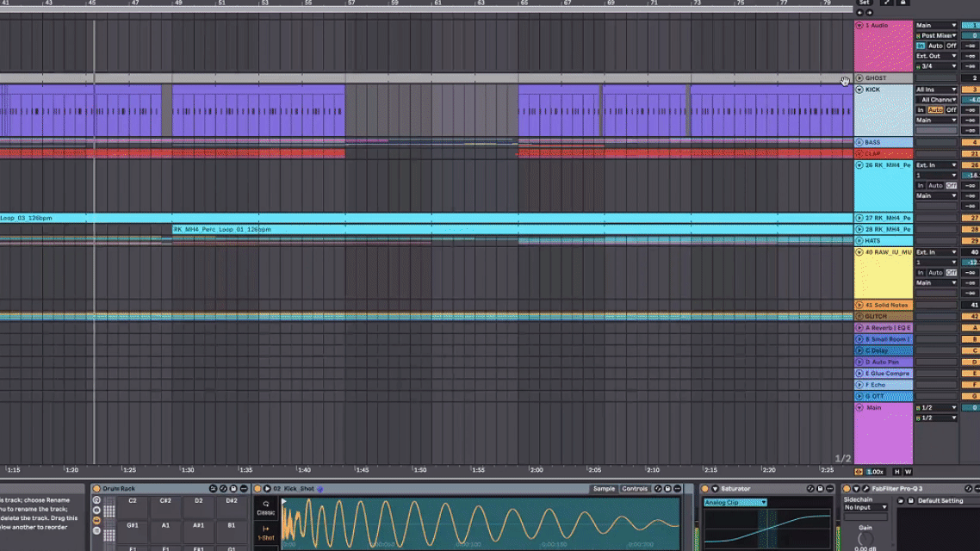Toggle the Drum Rack device activator
This screenshot has width=980, height=551.
coord(96,489)
